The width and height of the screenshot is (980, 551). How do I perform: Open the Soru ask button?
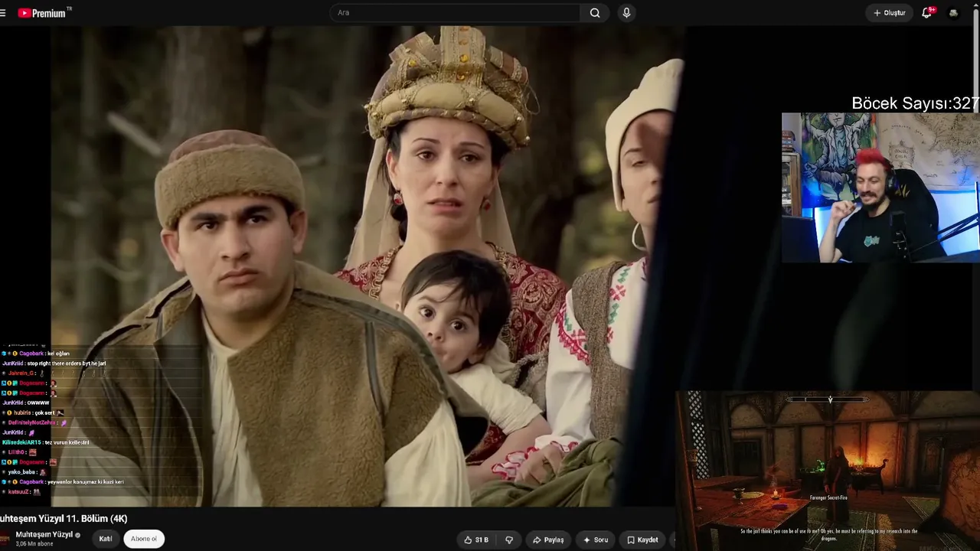pyautogui.click(x=596, y=540)
